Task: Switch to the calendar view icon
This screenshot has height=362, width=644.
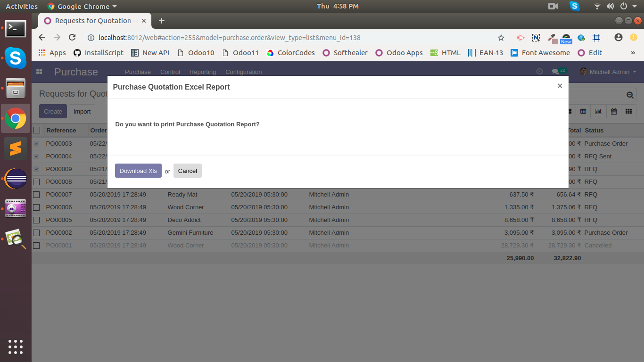Action: point(614,111)
